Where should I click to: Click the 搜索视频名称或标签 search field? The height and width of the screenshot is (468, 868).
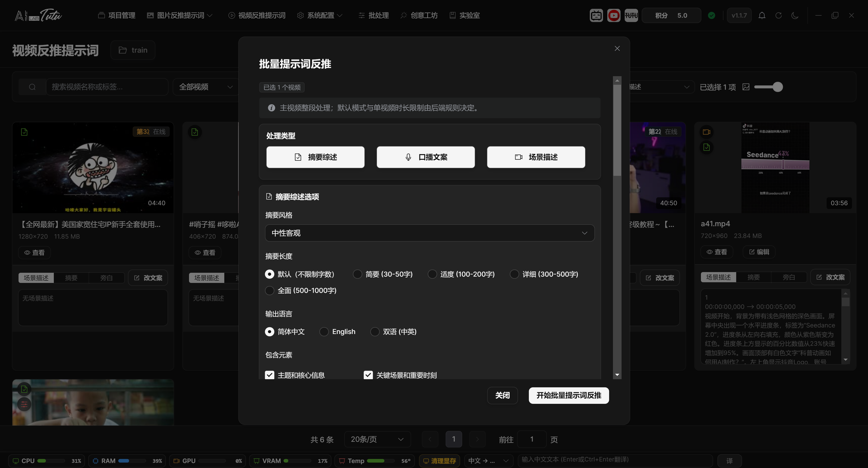[107, 87]
